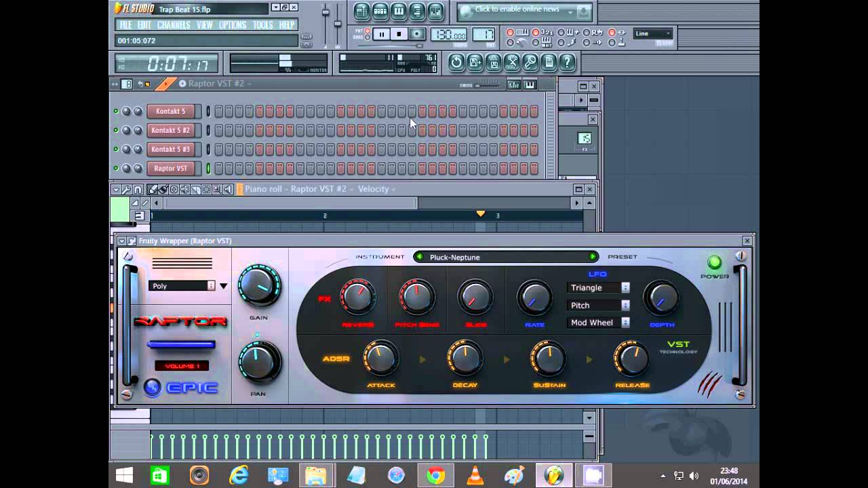The height and width of the screenshot is (488, 868).
Task: Select the magnet snap tool in piano roll
Action: pos(138,190)
